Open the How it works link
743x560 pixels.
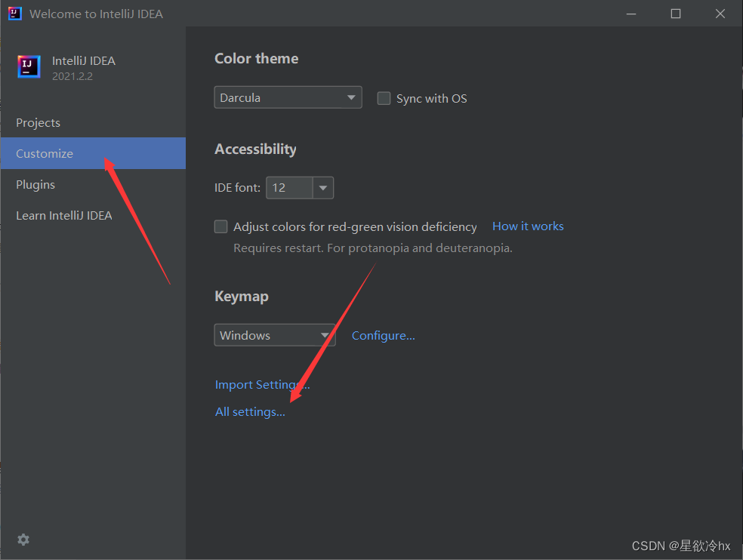click(528, 226)
